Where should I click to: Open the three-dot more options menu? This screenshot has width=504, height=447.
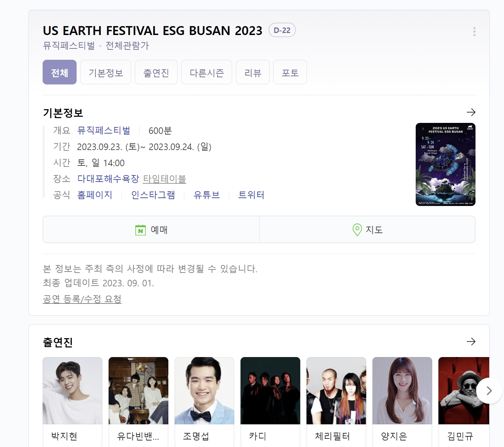(x=474, y=32)
